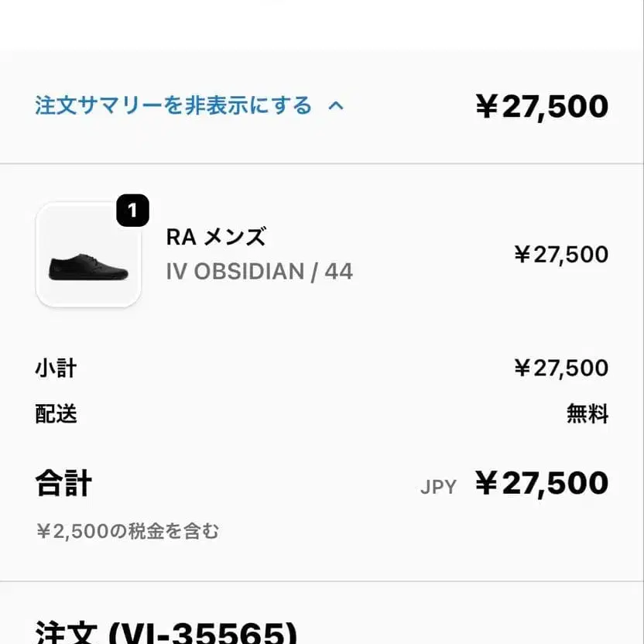Click the ¥2,500の税金を含む tax note
Screen dimensions: 644x644
128,531
